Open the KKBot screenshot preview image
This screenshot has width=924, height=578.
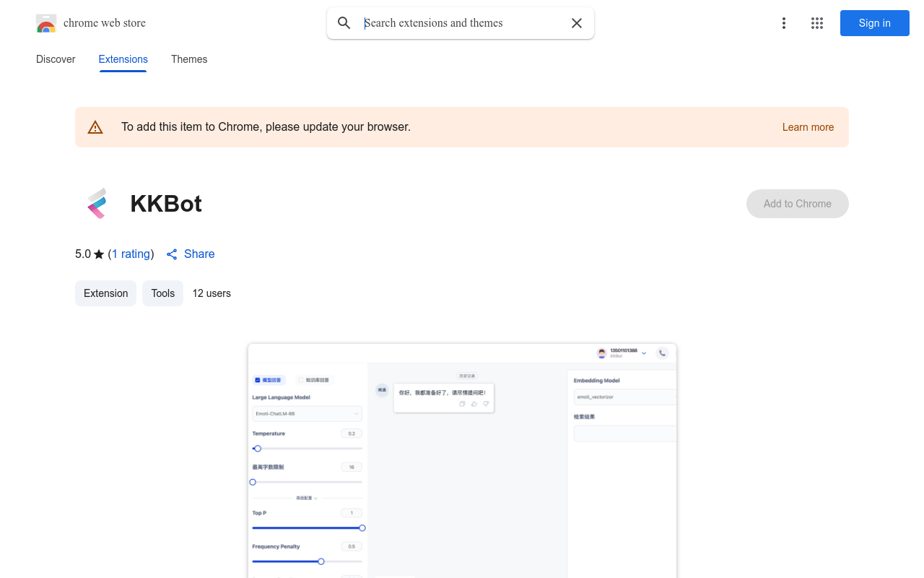tap(462, 461)
